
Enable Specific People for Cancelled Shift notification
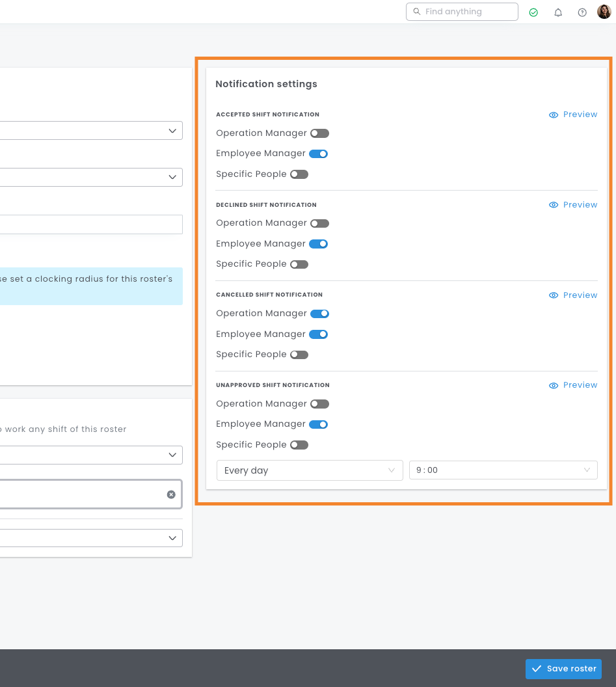click(299, 355)
